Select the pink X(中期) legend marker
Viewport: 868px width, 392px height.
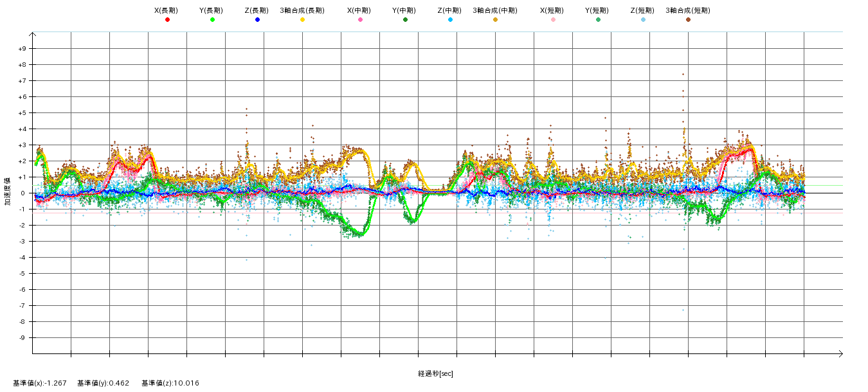click(x=360, y=20)
